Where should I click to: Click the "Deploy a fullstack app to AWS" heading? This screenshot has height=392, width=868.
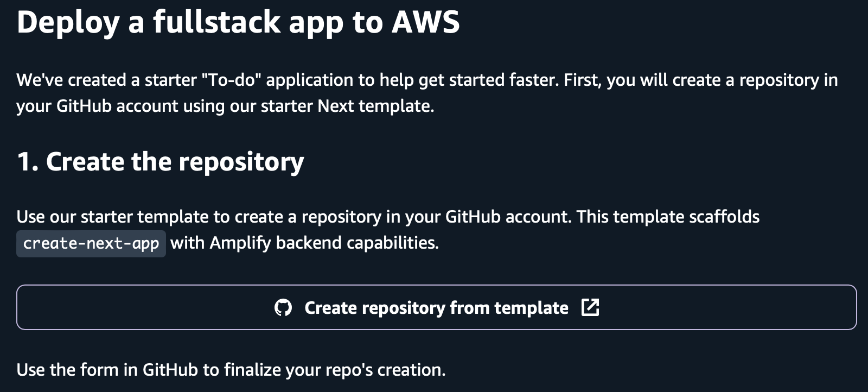point(239,22)
